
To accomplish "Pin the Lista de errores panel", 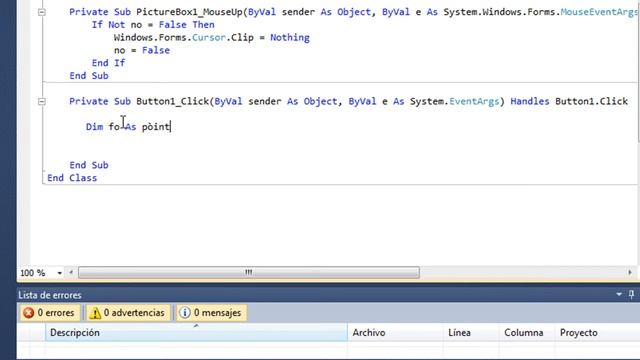I will 631,294.
